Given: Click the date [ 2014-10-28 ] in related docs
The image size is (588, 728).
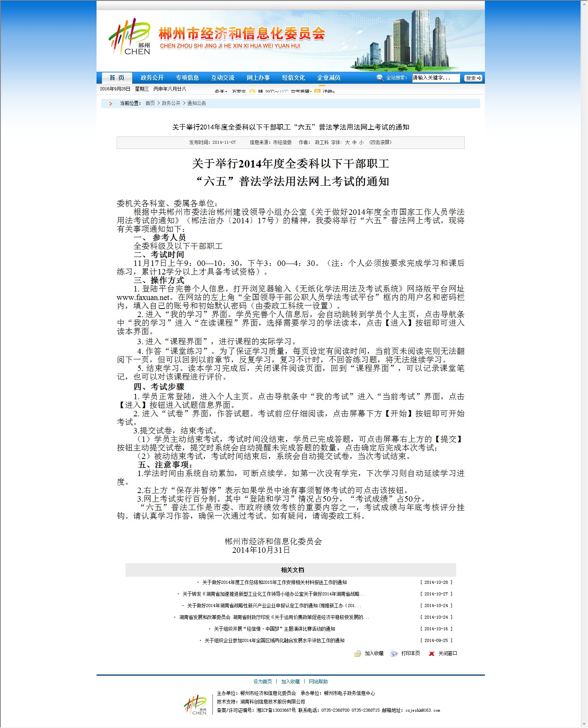Looking at the screenshot, I should [436, 583].
